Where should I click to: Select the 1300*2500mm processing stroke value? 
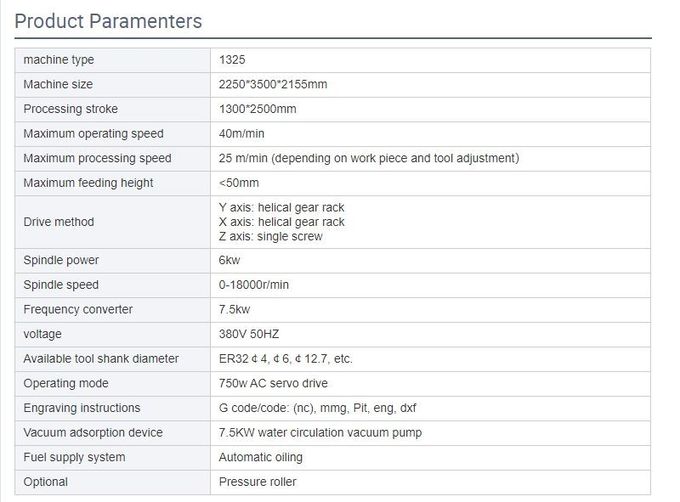[257, 109]
